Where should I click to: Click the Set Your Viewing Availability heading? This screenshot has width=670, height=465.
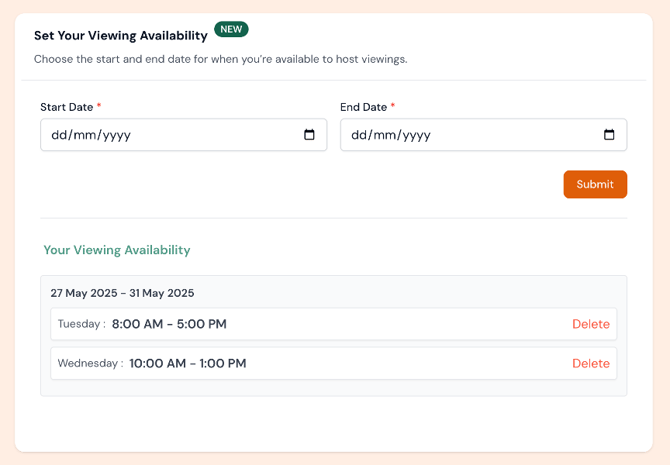[x=120, y=36]
